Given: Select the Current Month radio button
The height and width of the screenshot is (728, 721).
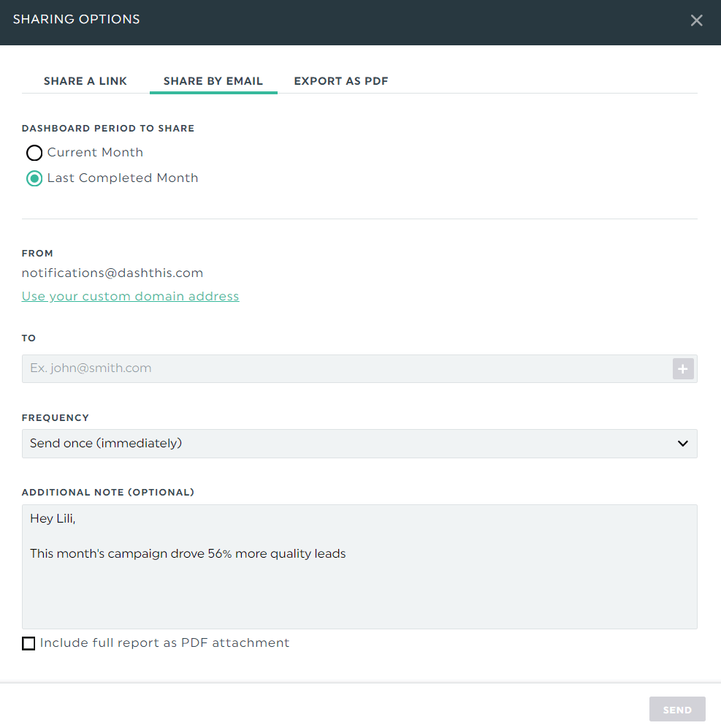Looking at the screenshot, I should (34, 153).
